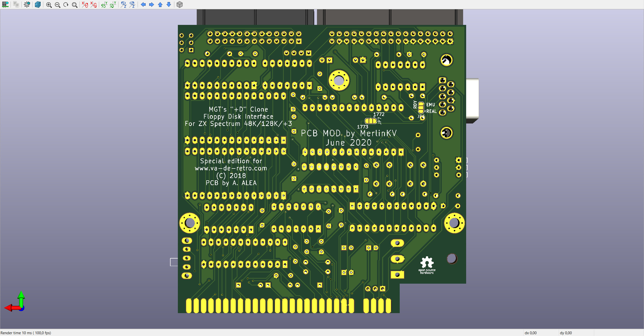Move board left with blue arrow
644x336 pixels.
click(x=143, y=5)
